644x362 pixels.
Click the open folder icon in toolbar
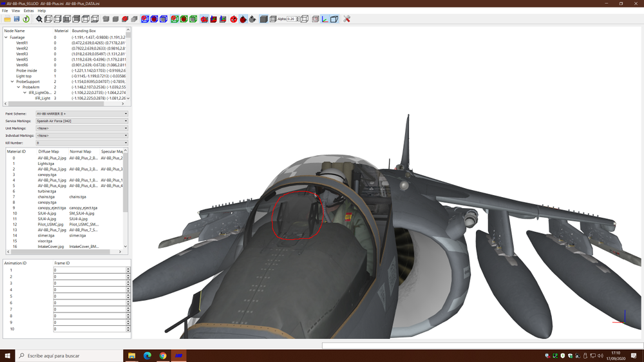[x=7, y=19]
